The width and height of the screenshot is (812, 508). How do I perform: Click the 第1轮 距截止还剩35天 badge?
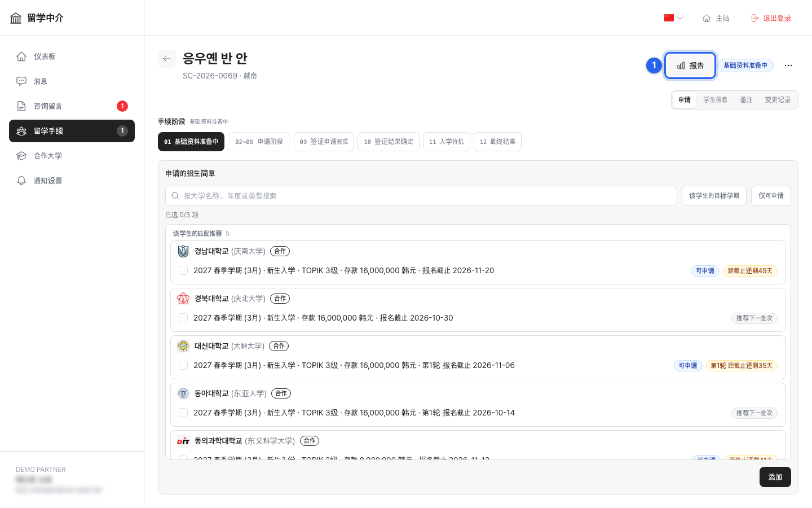click(x=742, y=366)
